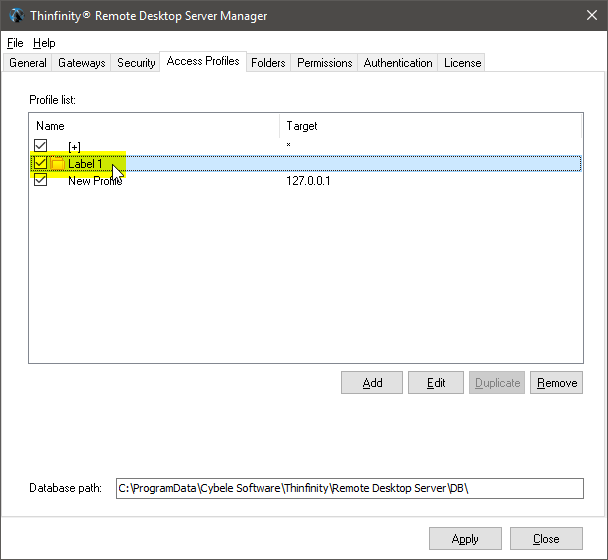
Task: Click the * target of [+] profile
Action: coord(288,144)
